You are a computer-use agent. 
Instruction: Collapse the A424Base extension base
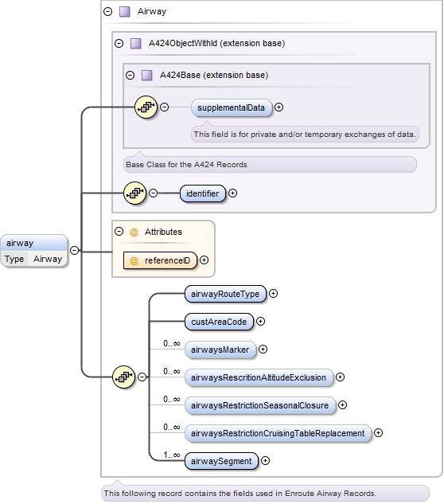130,75
